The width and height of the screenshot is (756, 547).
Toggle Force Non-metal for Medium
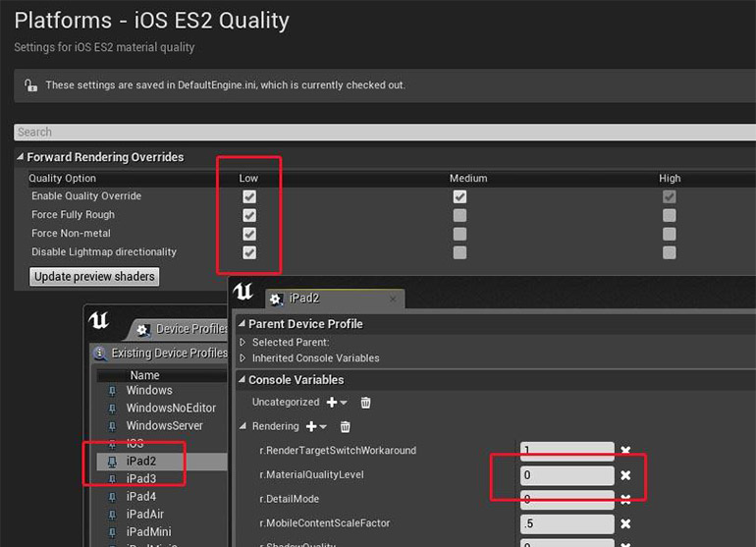click(x=459, y=234)
